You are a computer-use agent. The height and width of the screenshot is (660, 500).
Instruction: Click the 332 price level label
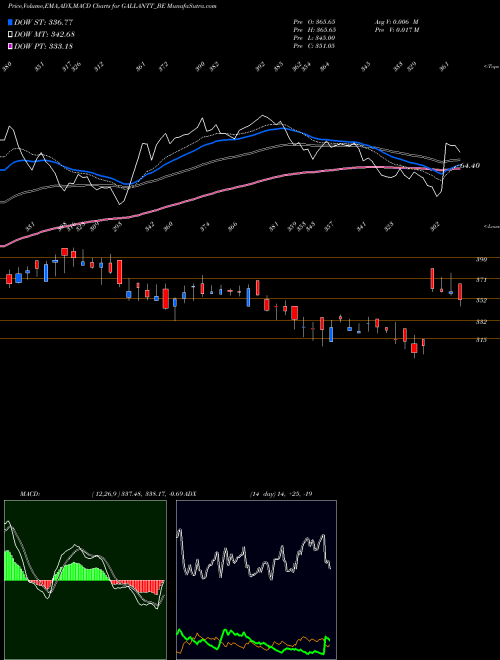click(481, 322)
